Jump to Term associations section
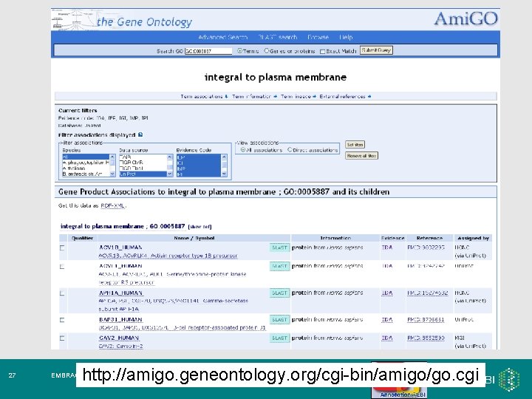Viewport: 532px width, 399px height. (204, 97)
